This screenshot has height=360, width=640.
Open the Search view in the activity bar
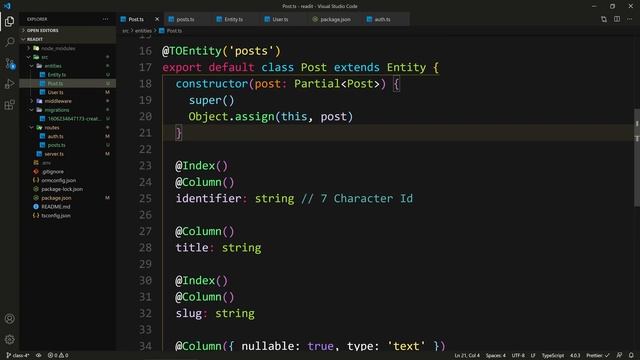(x=9, y=42)
